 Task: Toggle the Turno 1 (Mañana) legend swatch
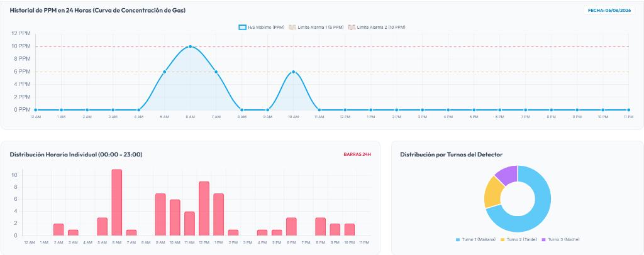click(458, 239)
